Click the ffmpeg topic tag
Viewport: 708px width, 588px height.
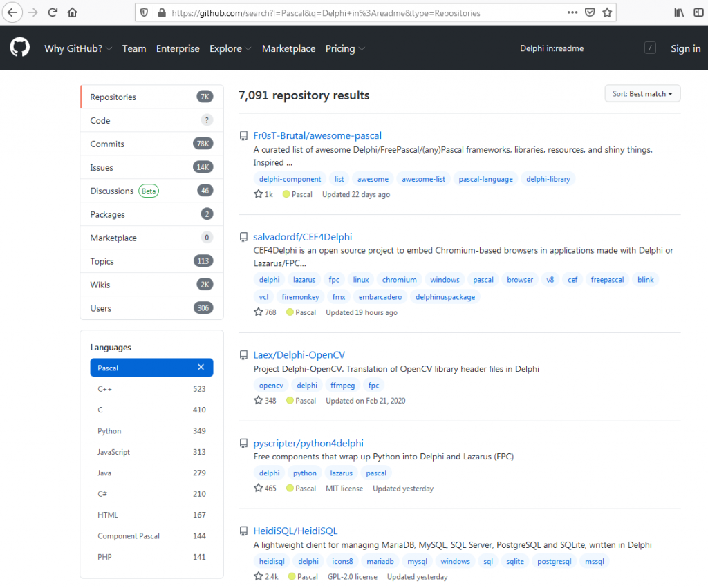343,386
